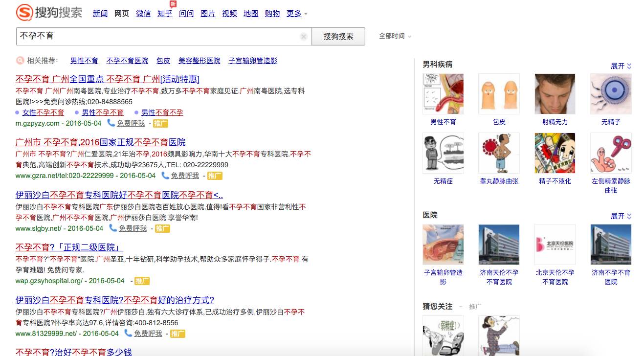644x356 pixels.
Task: Open the 左侧精索静脉曲张 thumbnail image
Action: (x=611, y=153)
